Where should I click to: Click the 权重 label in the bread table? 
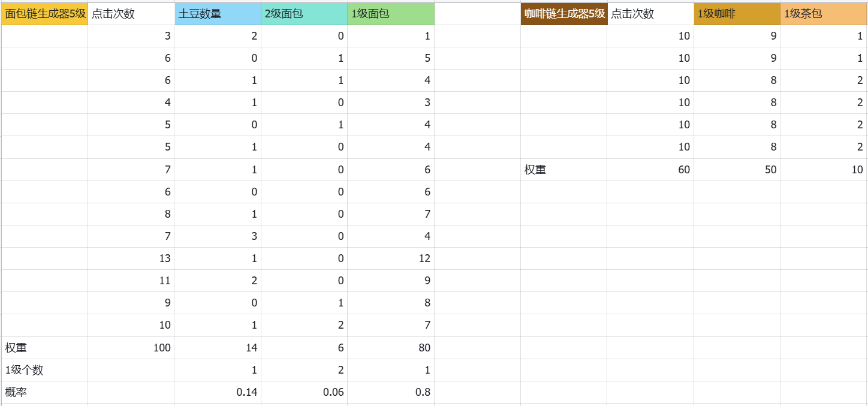click(x=16, y=348)
